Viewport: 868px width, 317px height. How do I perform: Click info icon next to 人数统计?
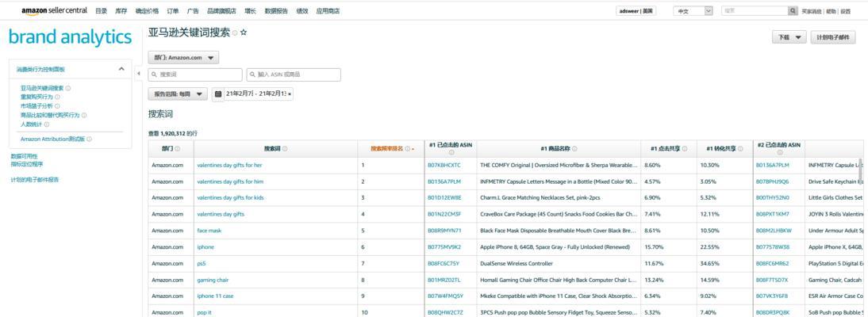point(47,124)
